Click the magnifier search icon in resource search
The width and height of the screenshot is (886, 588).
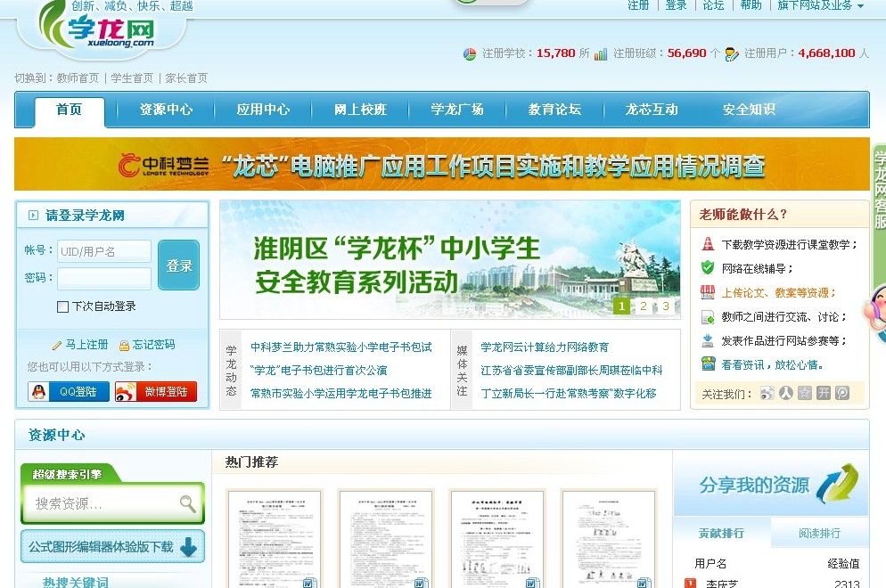point(187,503)
